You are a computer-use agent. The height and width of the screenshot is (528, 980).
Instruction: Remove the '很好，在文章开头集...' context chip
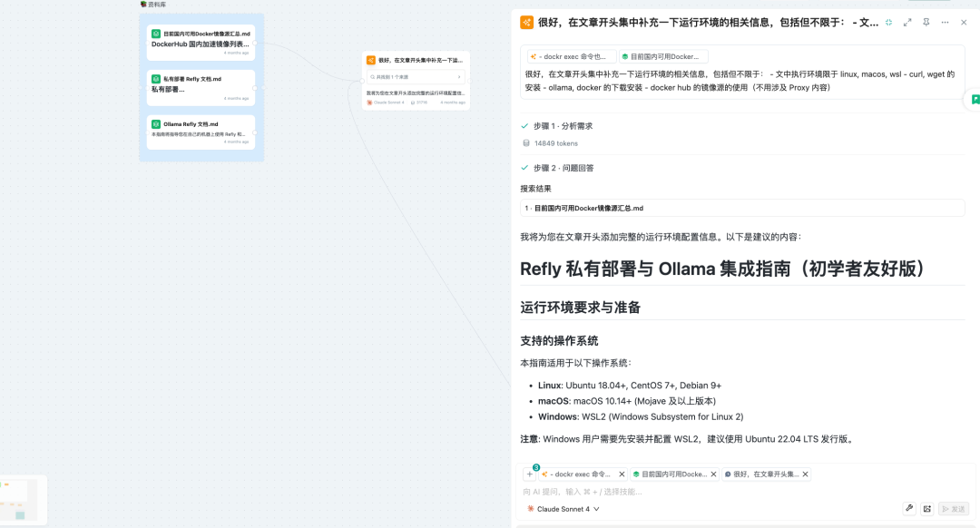click(x=806, y=474)
